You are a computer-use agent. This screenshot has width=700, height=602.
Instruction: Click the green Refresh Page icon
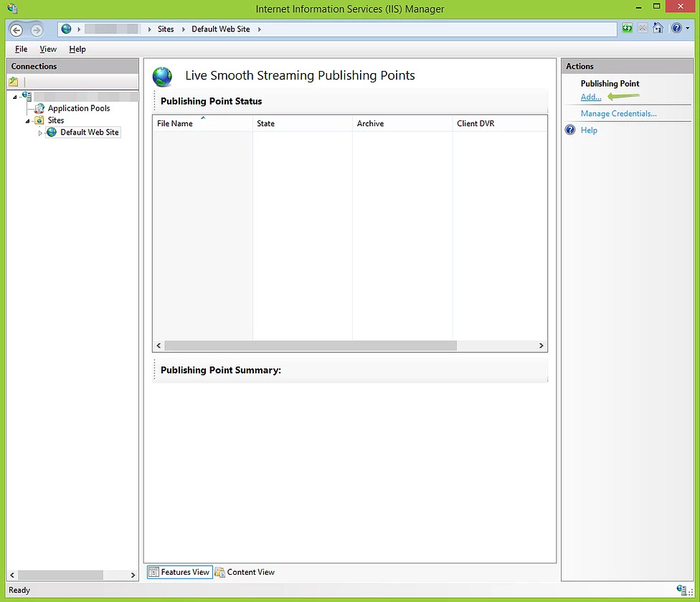point(628,28)
